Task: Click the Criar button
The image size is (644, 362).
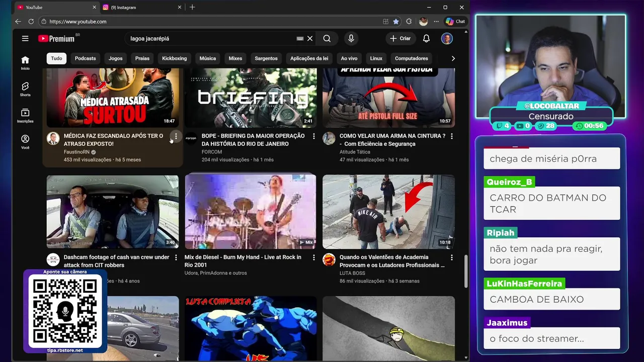Action: click(x=400, y=38)
